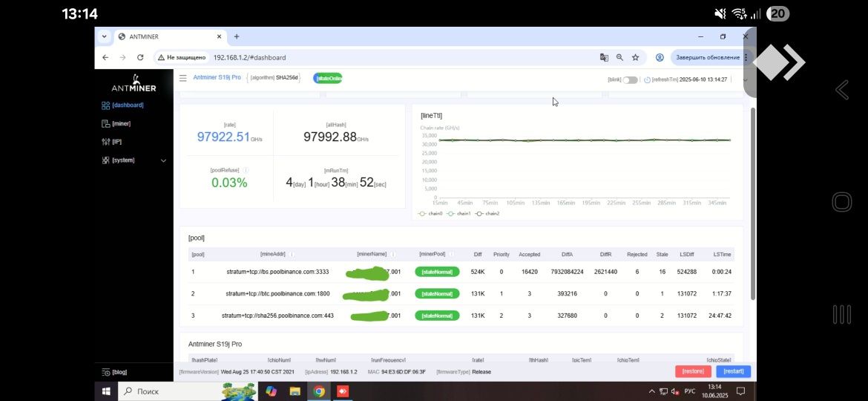Click the phone back navigation chevron
Viewport: 868px width, 401px height.
click(842, 90)
